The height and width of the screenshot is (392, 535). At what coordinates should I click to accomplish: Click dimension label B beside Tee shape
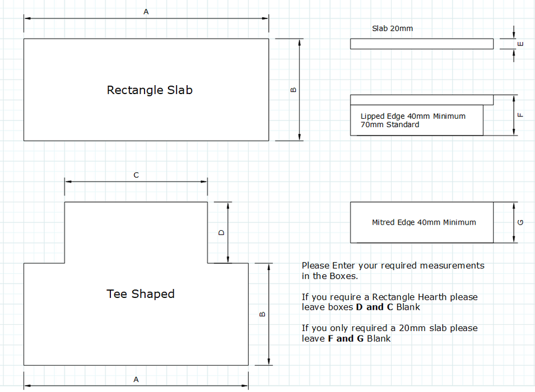262,314
